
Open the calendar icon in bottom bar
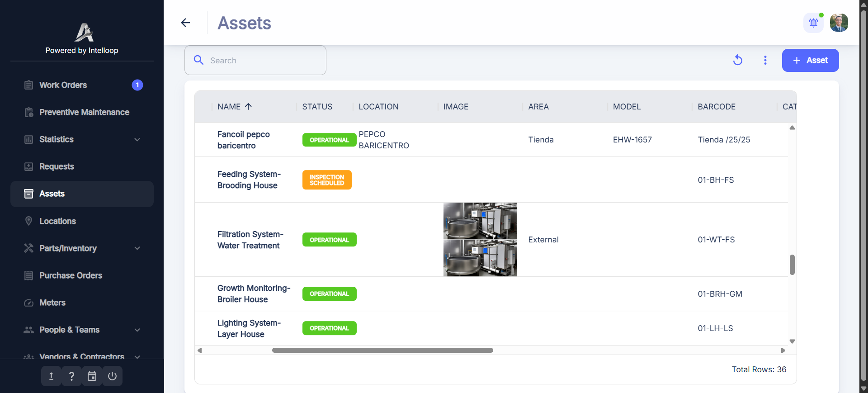coord(92,376)
